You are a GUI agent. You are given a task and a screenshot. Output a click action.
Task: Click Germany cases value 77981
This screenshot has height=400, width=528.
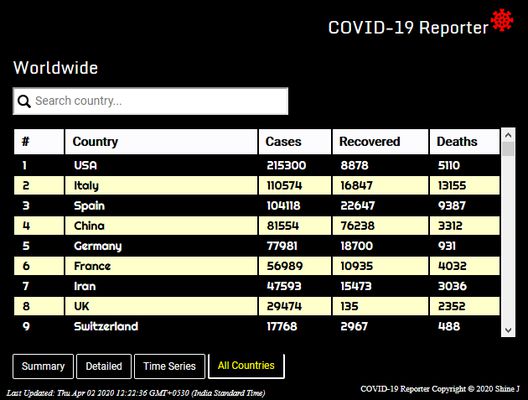[282, 246]
